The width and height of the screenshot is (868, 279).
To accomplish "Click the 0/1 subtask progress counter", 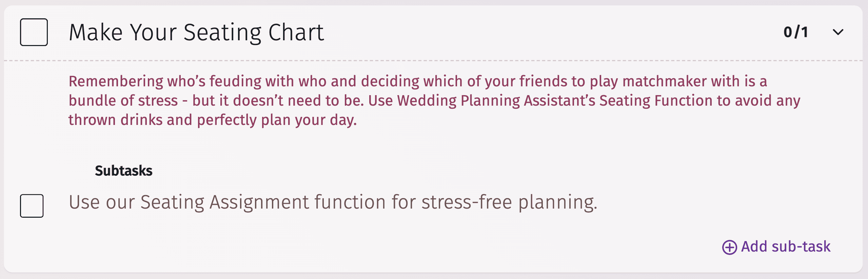I will [x=796, y=32].
